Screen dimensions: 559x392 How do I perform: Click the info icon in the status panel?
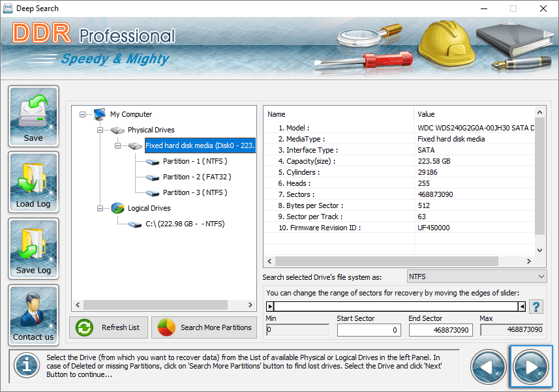(x=27, y=365)
